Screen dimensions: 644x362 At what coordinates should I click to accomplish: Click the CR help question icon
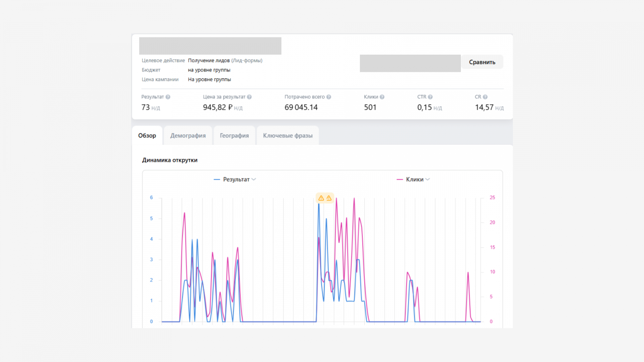(485, 97)
